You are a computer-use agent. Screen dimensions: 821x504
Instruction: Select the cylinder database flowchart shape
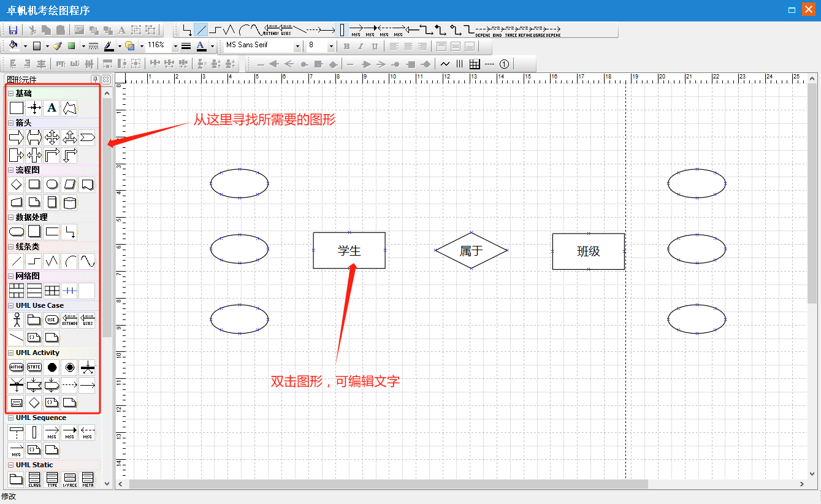click(x=69, y=202)
